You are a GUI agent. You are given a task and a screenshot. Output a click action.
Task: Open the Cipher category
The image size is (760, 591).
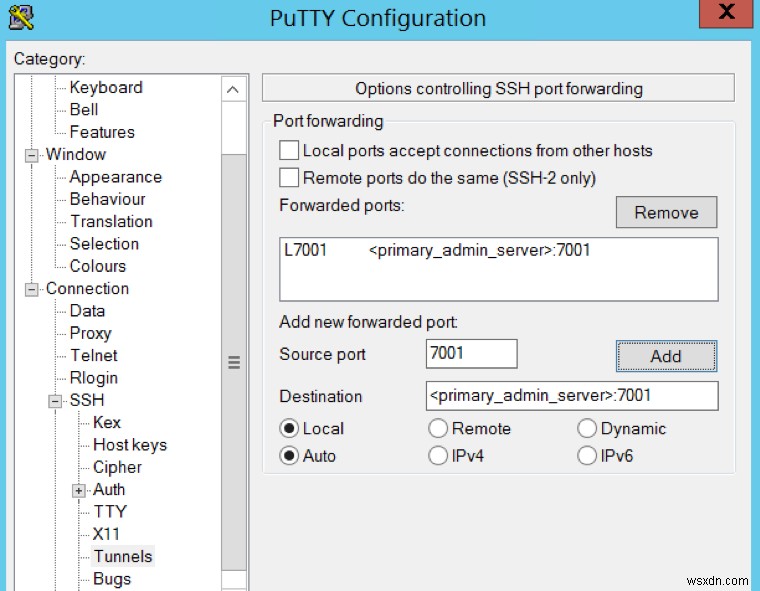[117, 467]
